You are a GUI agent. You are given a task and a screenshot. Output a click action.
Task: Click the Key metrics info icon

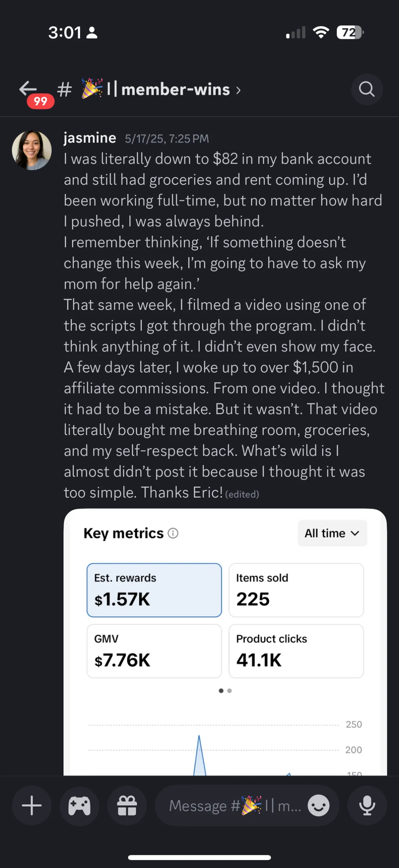(173, 533)
